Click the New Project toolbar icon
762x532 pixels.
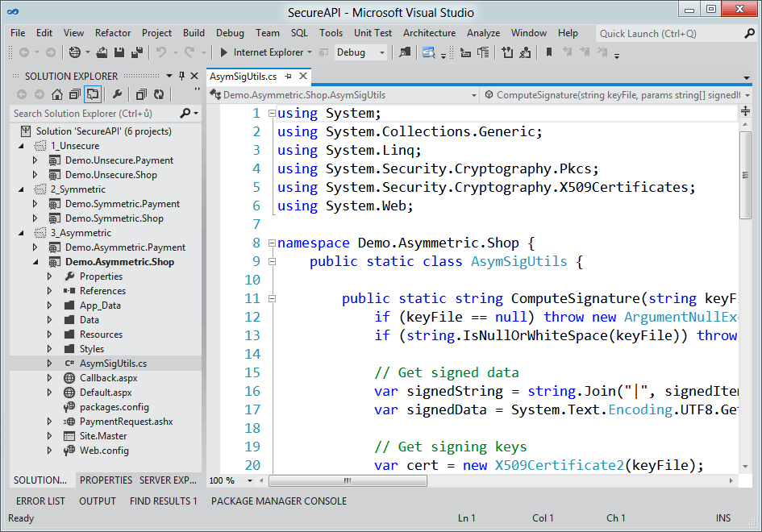[x=74, y=52]
